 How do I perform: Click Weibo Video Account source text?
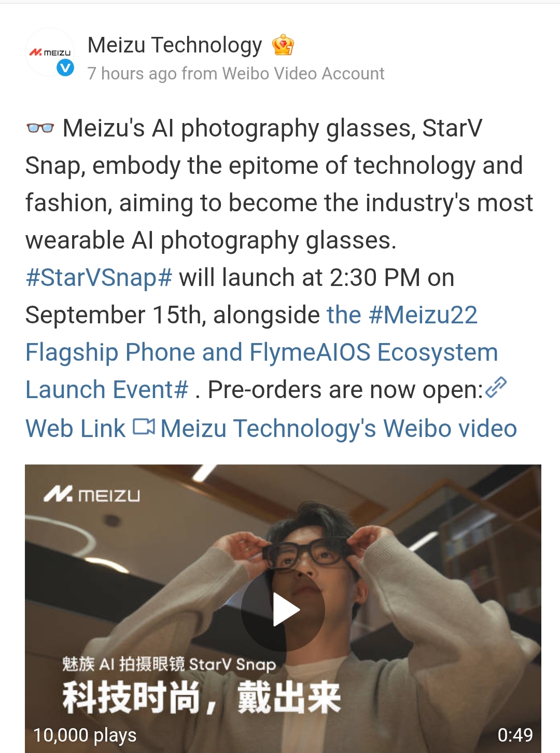pos(303,74)
